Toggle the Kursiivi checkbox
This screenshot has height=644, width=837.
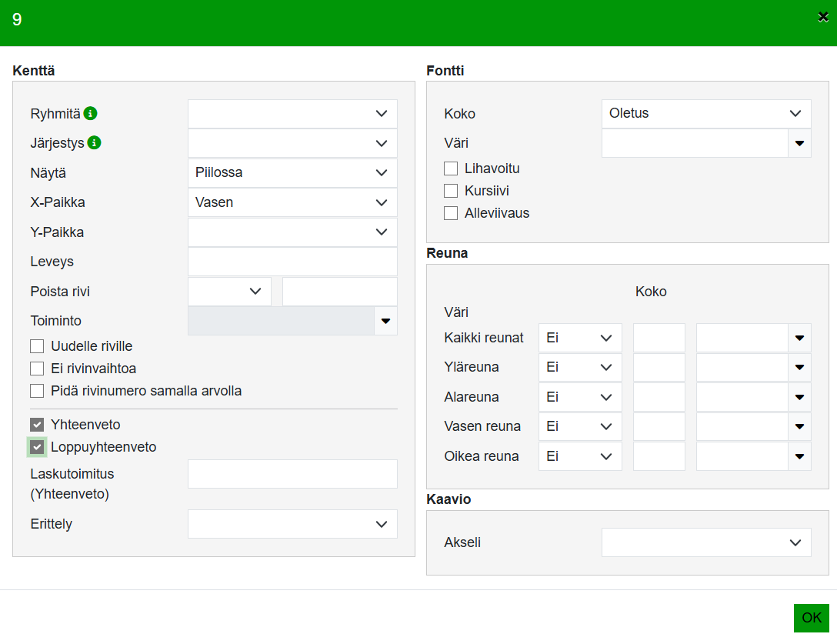(x=451, y=191)
